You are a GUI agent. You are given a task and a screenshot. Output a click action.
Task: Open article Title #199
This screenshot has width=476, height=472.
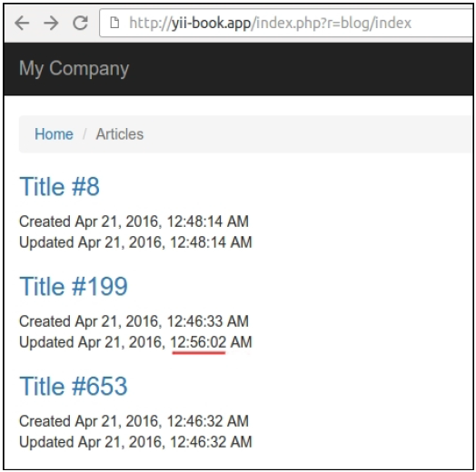74,286
